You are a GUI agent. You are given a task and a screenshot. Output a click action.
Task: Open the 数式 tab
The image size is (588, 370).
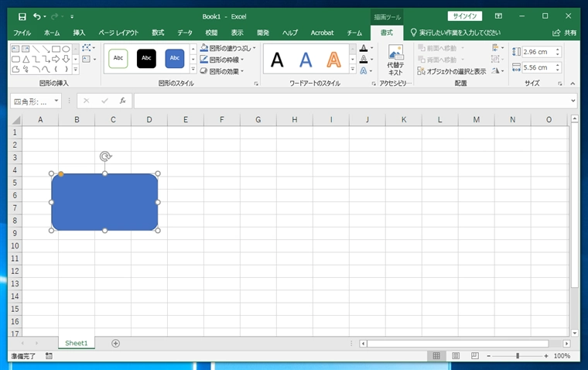158,33
